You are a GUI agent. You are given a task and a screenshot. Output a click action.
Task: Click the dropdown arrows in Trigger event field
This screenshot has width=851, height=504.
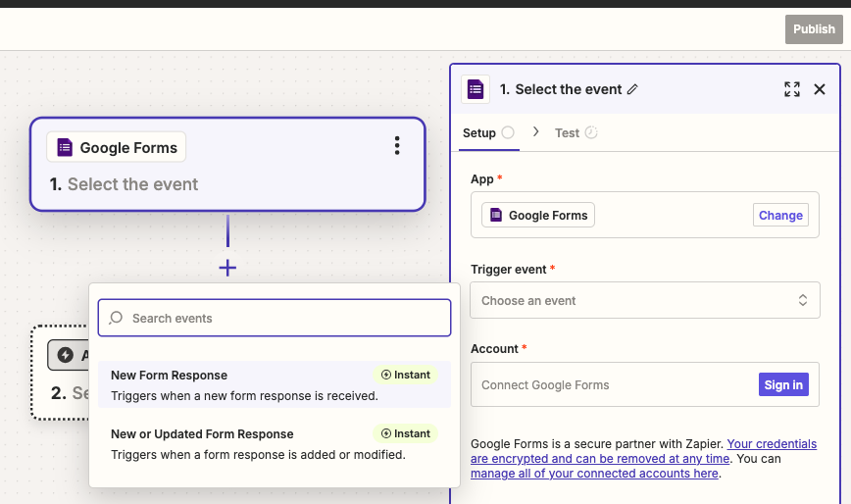coord(803,300)
